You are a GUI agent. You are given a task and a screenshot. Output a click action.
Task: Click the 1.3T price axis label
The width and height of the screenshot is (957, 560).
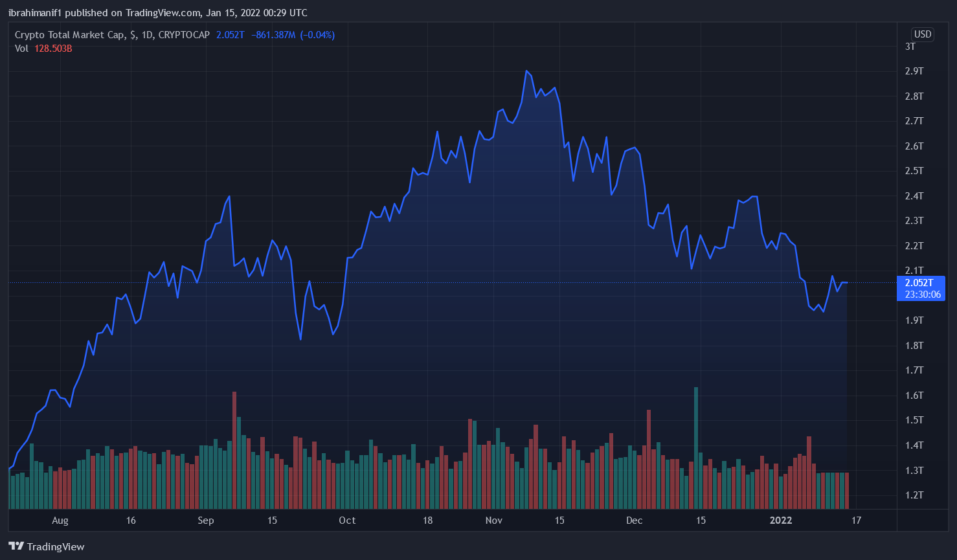click(914, 471)
